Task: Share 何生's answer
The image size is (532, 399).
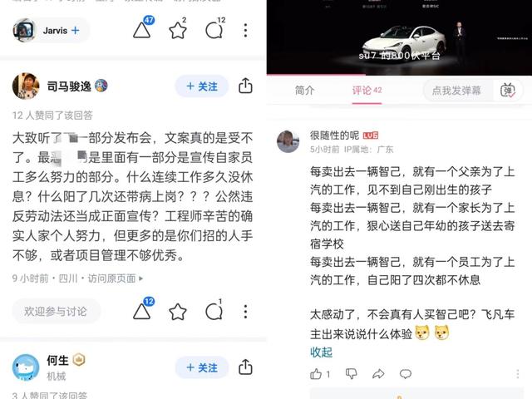Action: coord(245,367)
